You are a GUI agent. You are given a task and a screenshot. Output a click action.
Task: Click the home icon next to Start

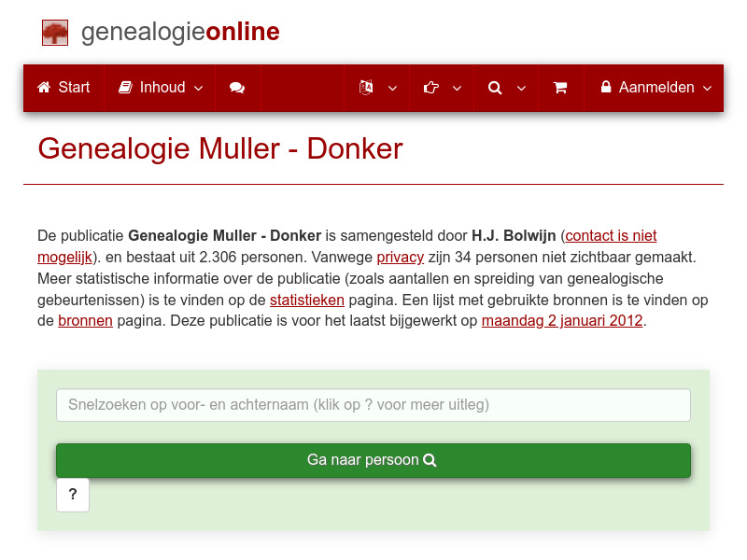pyautogui.click(x=42, y=87)
